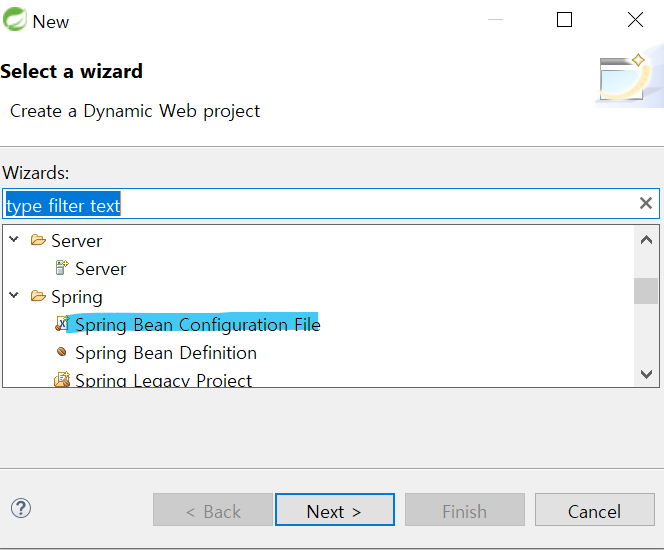Click the Next > button

(x=335, y=510)
